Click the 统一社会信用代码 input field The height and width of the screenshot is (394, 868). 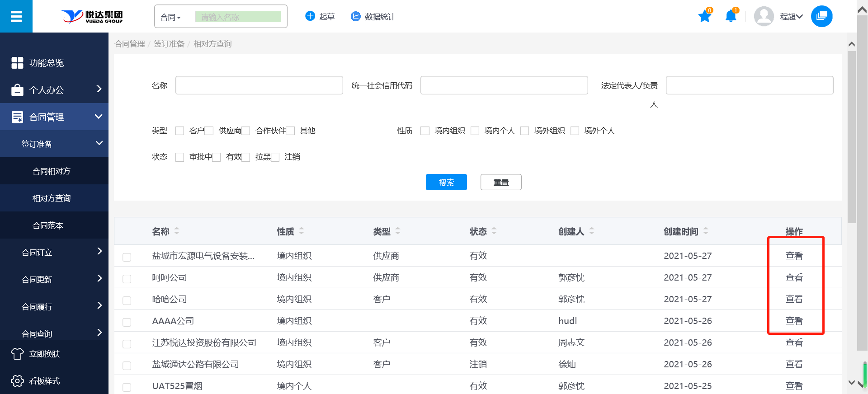click(504, 85)
